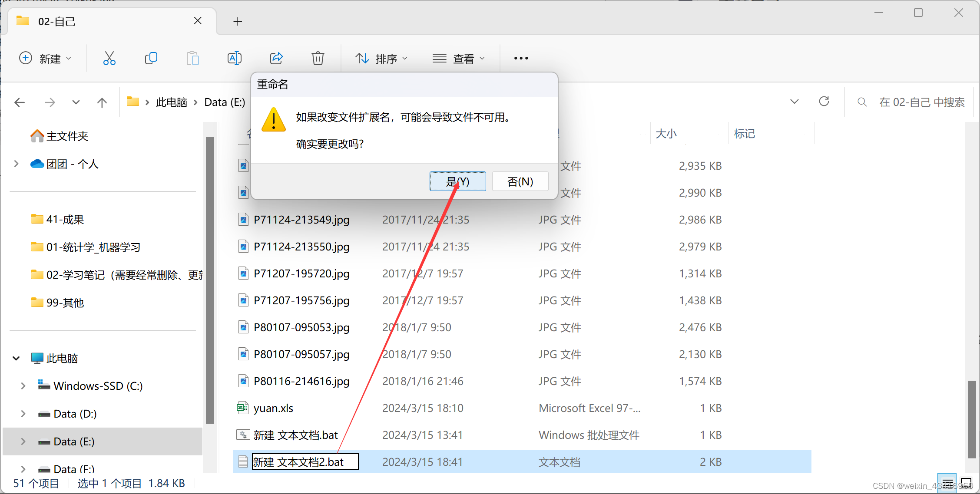Click the Delete trash icon

tap(318, 58)
